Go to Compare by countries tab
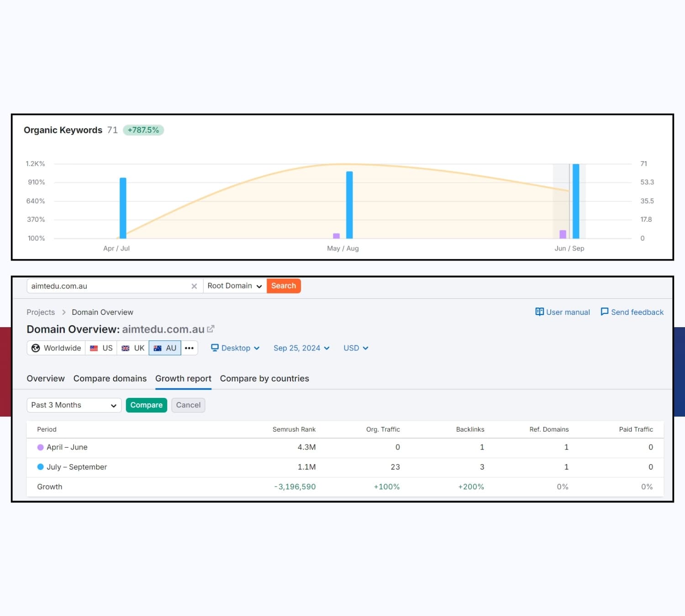The image size is (685, 616). [264, 379]
